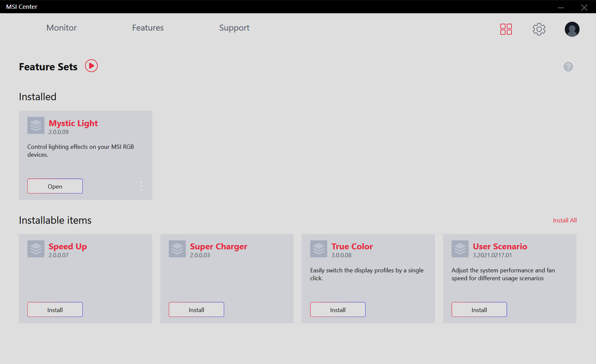Install the Super Charger feature
The height and width of the screenshot is (364, 596).
pos(196,309)
